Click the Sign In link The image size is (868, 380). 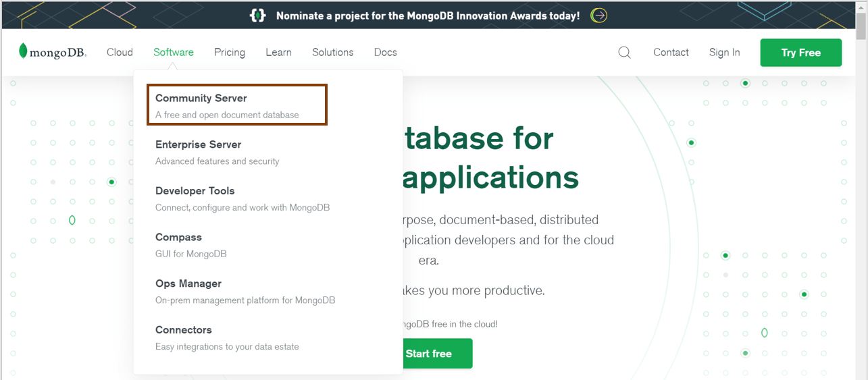(724, 52)
